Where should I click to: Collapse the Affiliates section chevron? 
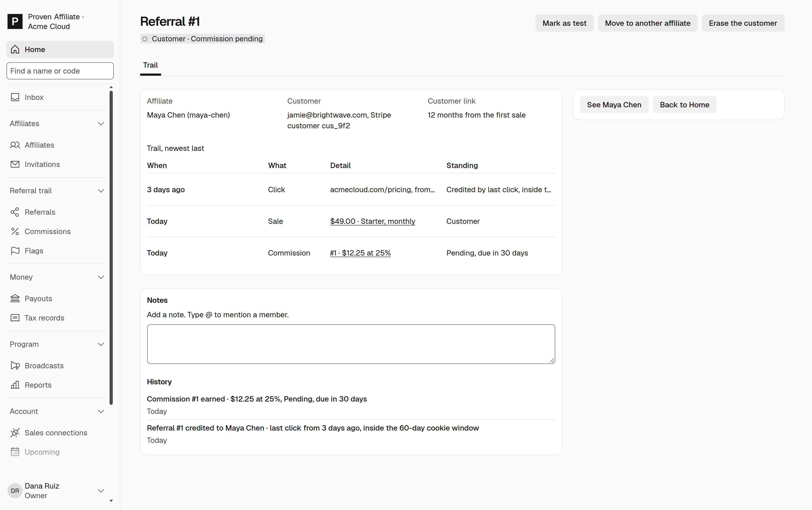point(101,124)
